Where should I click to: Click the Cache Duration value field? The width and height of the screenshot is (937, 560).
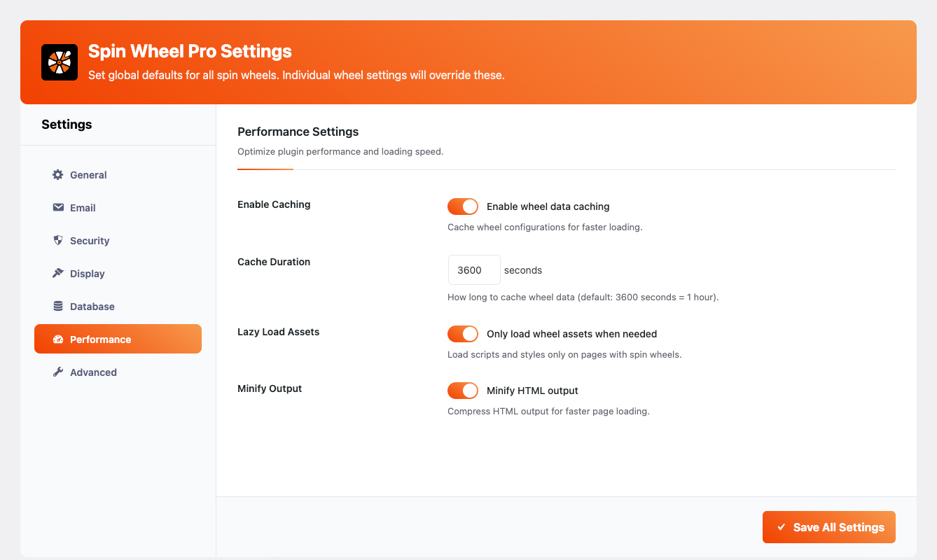pyautogui.click(x=474, y=269)
